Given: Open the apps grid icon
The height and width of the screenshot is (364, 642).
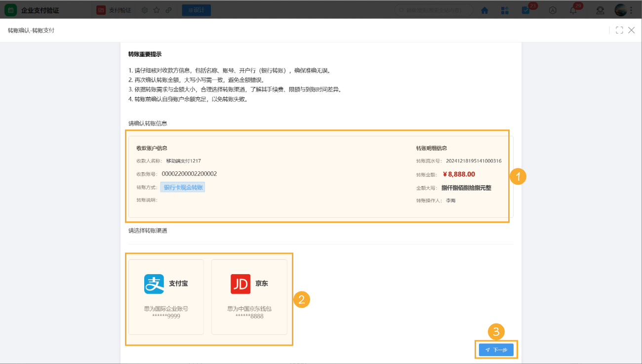Looking at the screenshot, I should point(505,10).
